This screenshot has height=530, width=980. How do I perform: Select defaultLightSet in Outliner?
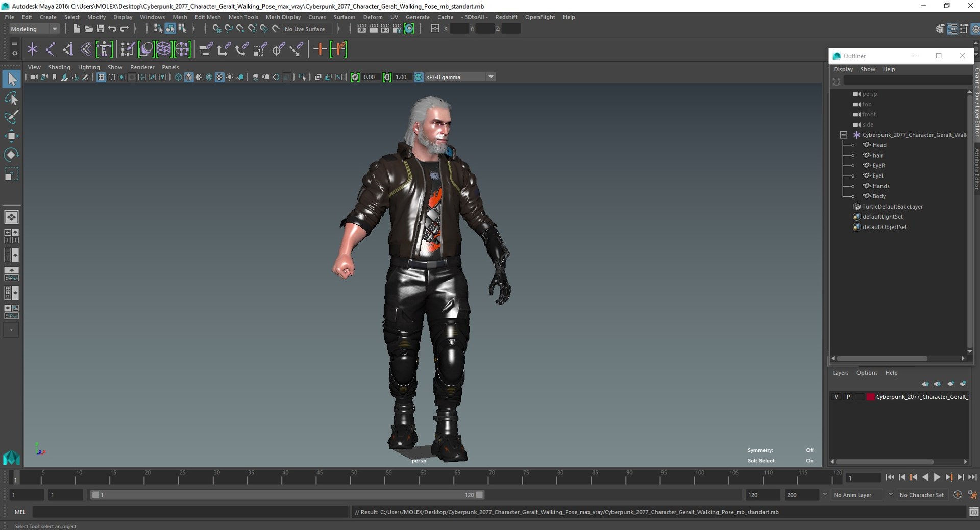882,217
